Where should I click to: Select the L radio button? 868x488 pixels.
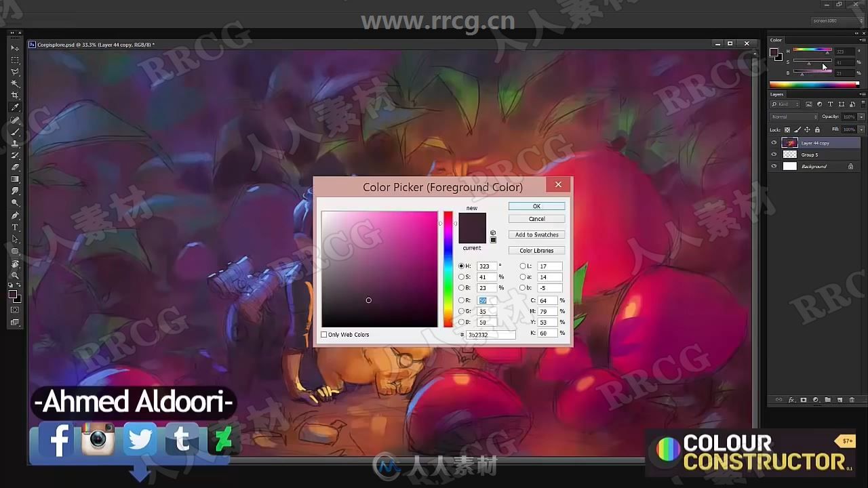coord(522,266)
